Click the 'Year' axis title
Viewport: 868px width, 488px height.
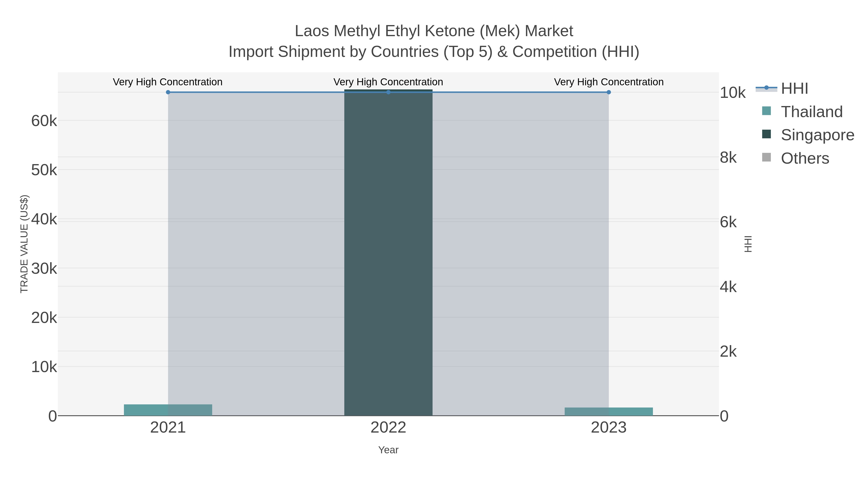(388, 450)
